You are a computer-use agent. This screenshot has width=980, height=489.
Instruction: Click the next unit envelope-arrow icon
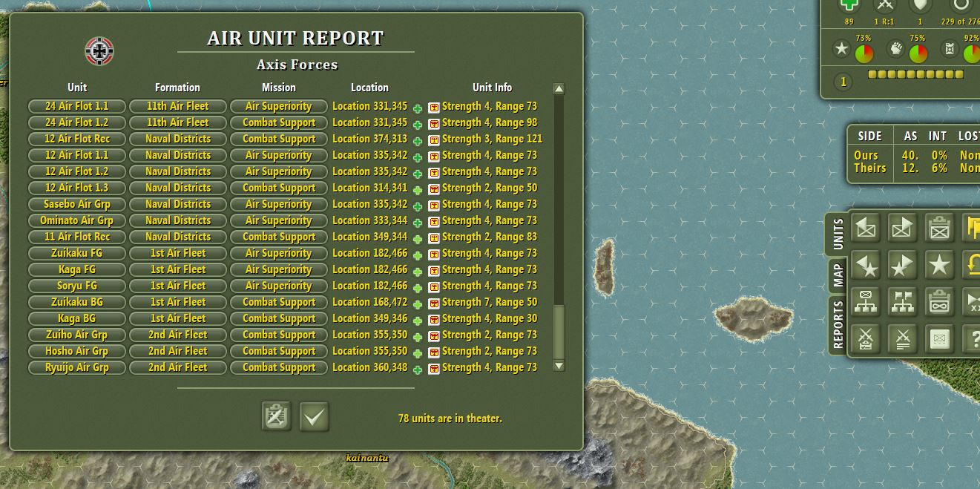[902, 228]
